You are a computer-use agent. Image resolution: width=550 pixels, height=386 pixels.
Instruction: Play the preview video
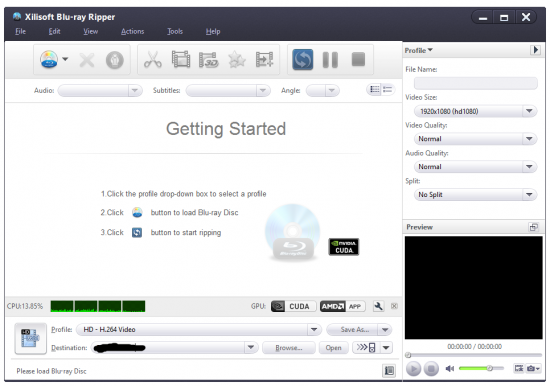413,369
